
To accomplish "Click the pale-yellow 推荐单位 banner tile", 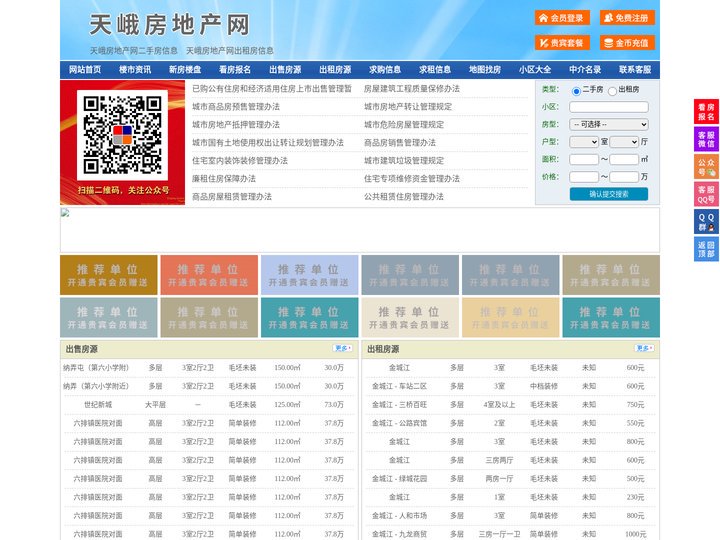I will click(x=511, y=318).
